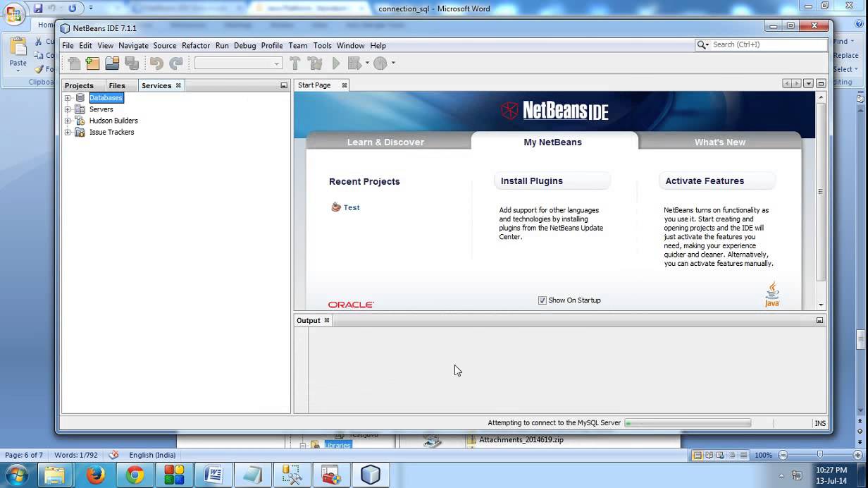Open the NetBeans cube taskbar icon
This screenshot has width=868, height=488.
click(x=370, y=475)
